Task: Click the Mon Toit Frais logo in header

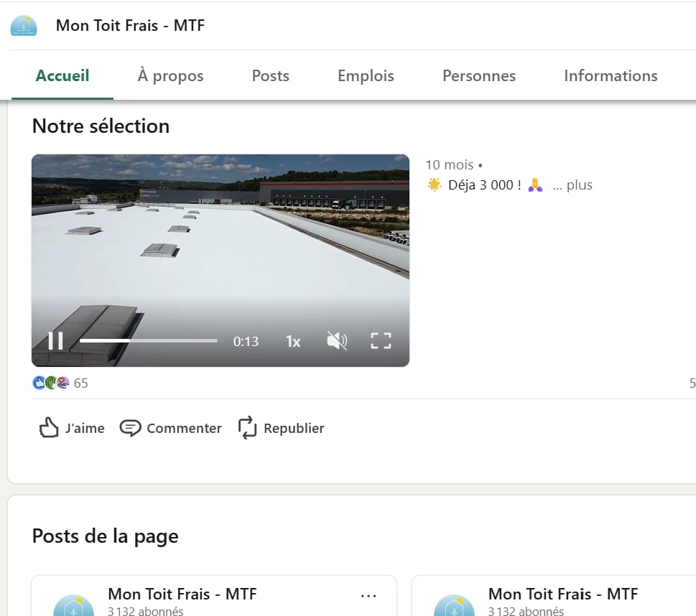Action: (x=24, y=26)
